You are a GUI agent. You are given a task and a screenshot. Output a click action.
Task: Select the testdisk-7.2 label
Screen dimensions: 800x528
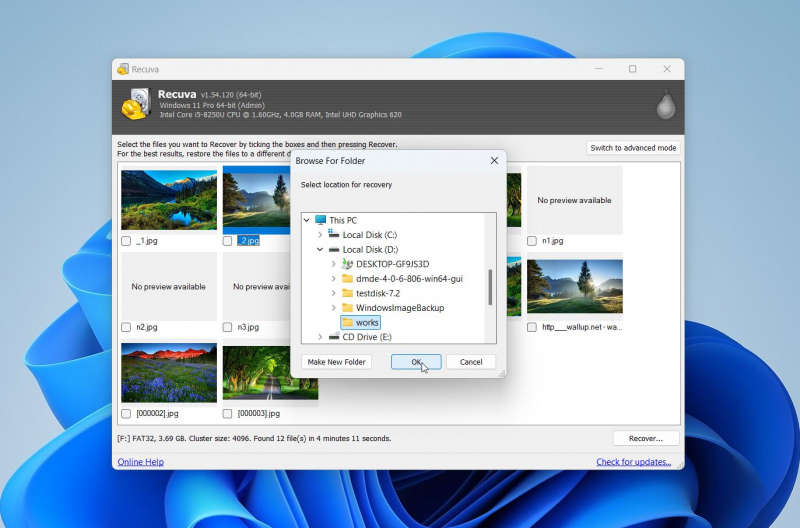pos(378,293)
